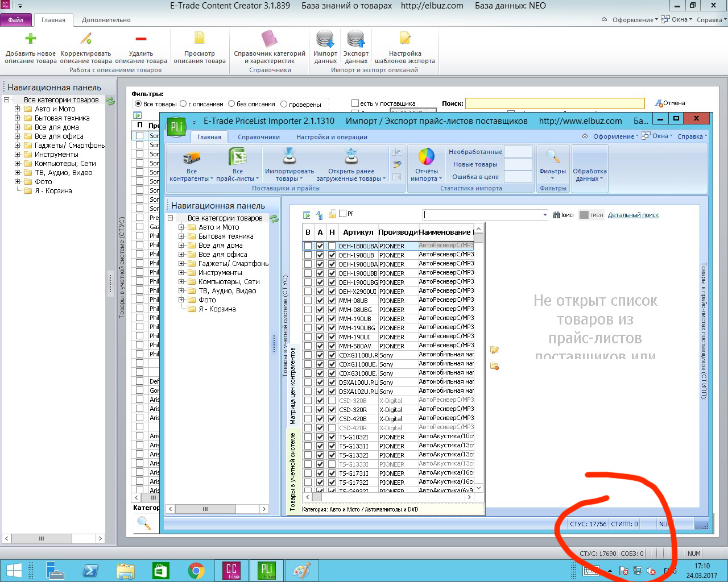Viewport: 728px width, 582px height.
Task: Open Chrome from the Windows taskbar
Action: [x=196, y=570]
